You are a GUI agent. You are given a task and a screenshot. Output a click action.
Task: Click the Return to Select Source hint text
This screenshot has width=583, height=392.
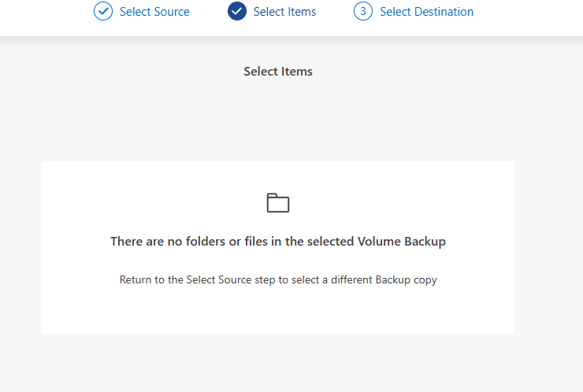278,279
